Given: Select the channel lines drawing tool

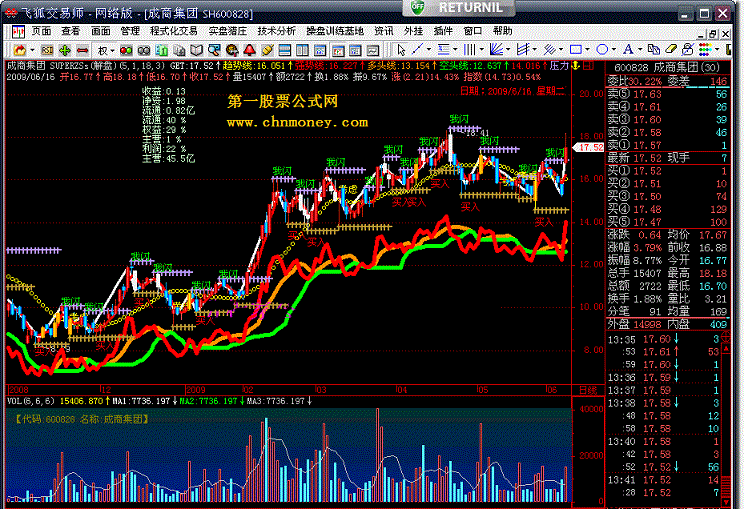Looking at the screenshot, I should click(523, 49).
